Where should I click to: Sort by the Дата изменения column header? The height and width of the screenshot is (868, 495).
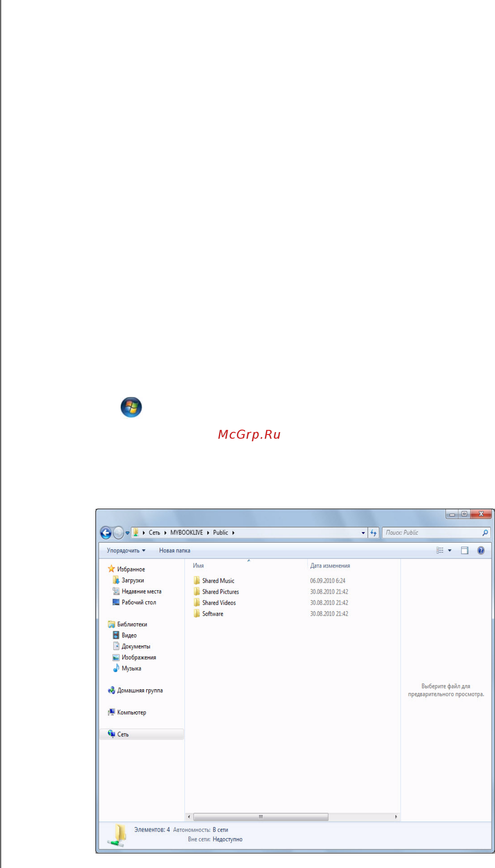click(330, 565)
